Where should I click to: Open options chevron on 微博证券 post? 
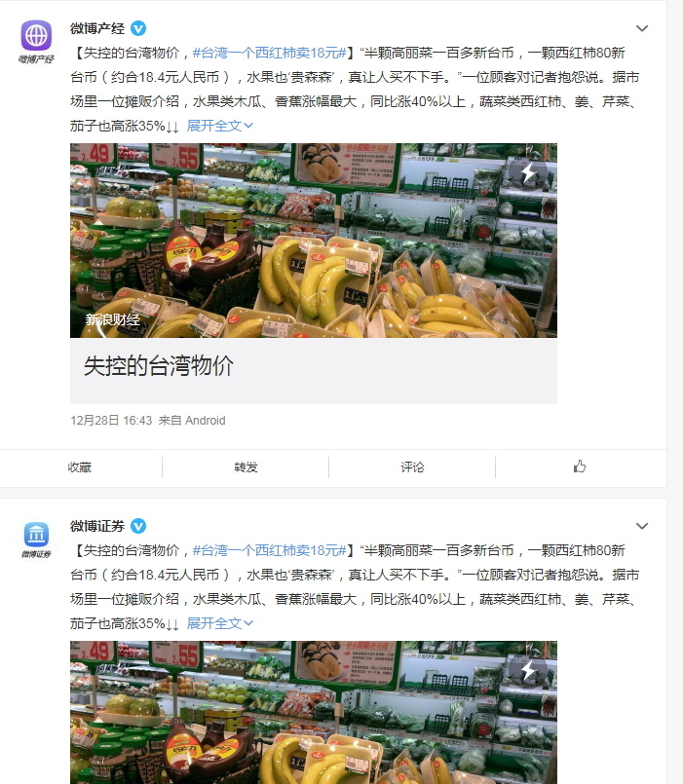[x=642, y=526]
